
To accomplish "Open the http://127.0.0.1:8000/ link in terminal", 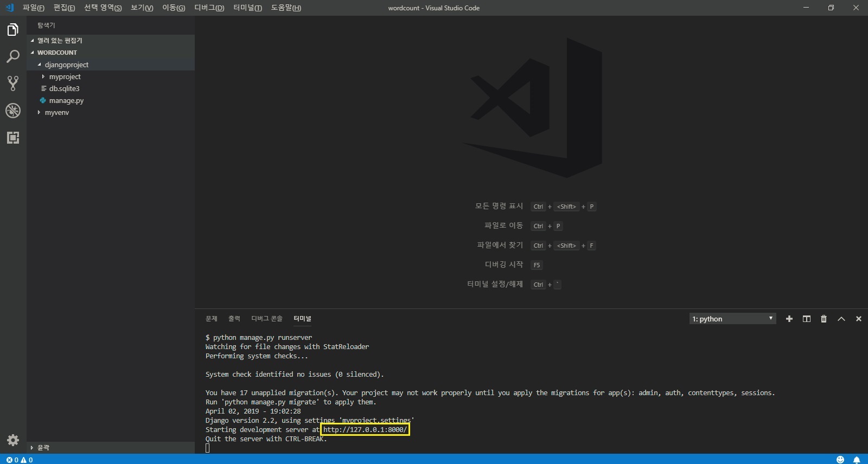I will [x=365, y=430].
